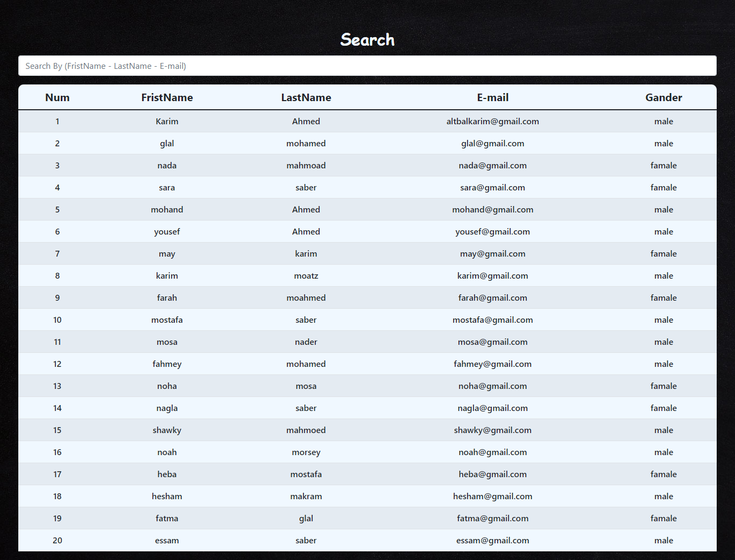735x560 pixels.
Task: Click row number 20
Action: point(58,540)
